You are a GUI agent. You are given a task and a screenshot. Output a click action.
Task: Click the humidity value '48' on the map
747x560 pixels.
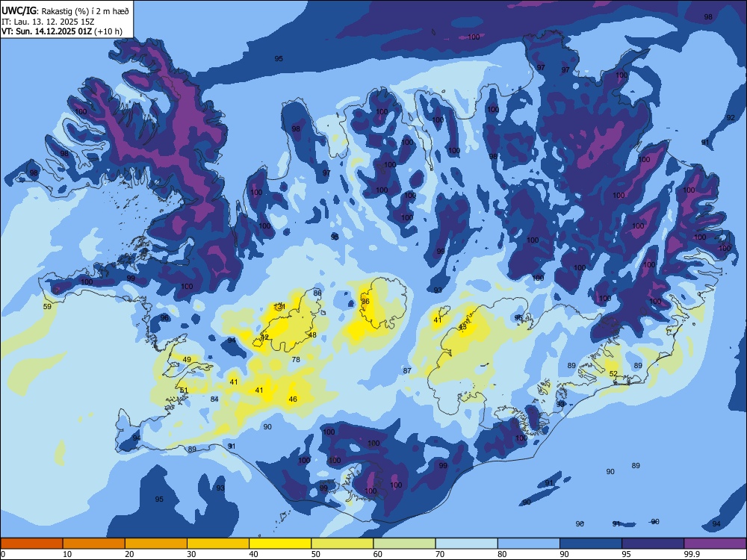tap(312, 335)
